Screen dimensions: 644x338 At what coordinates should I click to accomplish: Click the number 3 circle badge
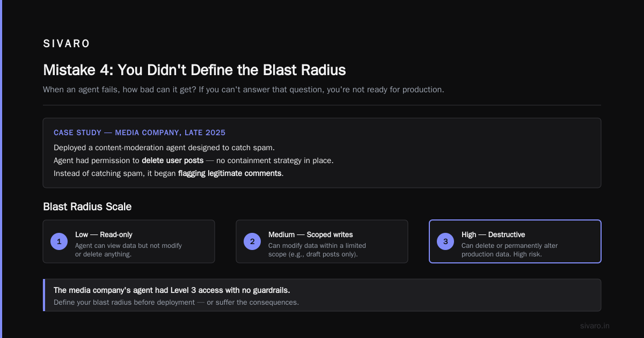click(x=445, y=241)
